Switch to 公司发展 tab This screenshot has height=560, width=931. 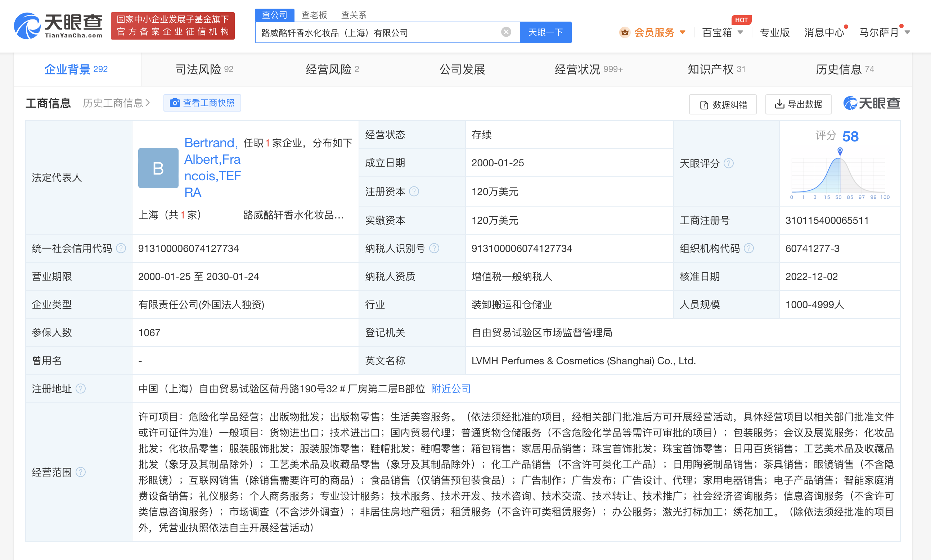coord(462,69)
